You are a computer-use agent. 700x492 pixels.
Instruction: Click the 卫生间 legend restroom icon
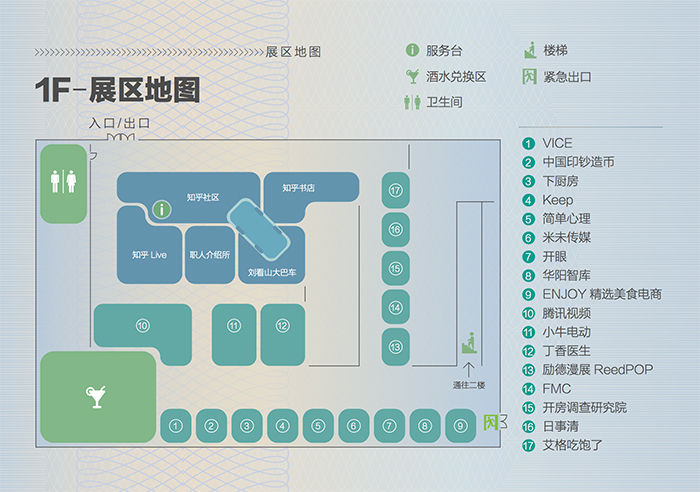(x=412, y=102)
